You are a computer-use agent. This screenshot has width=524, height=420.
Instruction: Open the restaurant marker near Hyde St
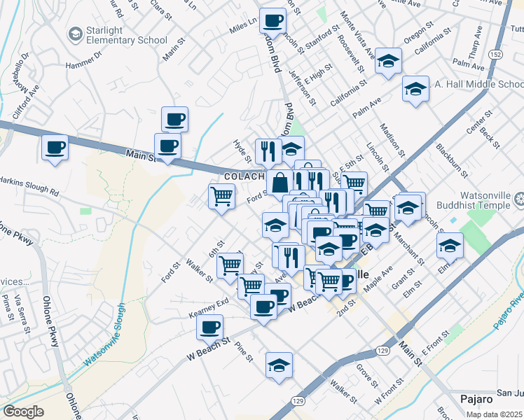point(268,150)
